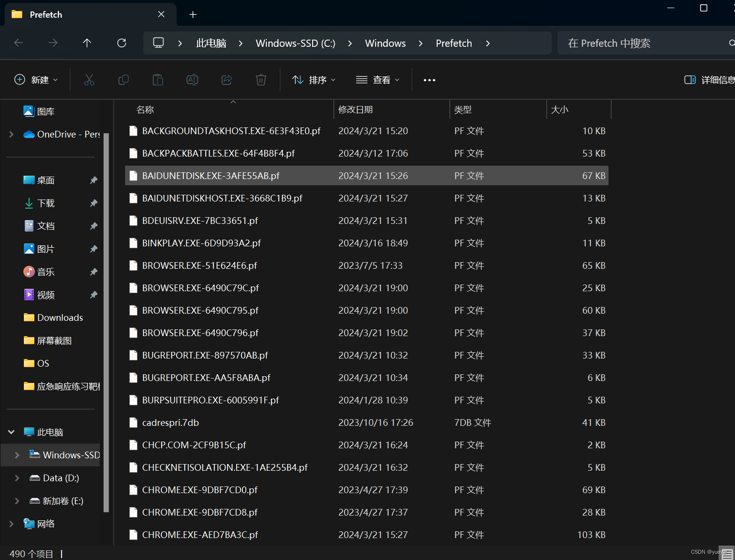Select 网络 Network in sidebar
The height and width of the screenshot is (560, 735).
tap(39, 524)
